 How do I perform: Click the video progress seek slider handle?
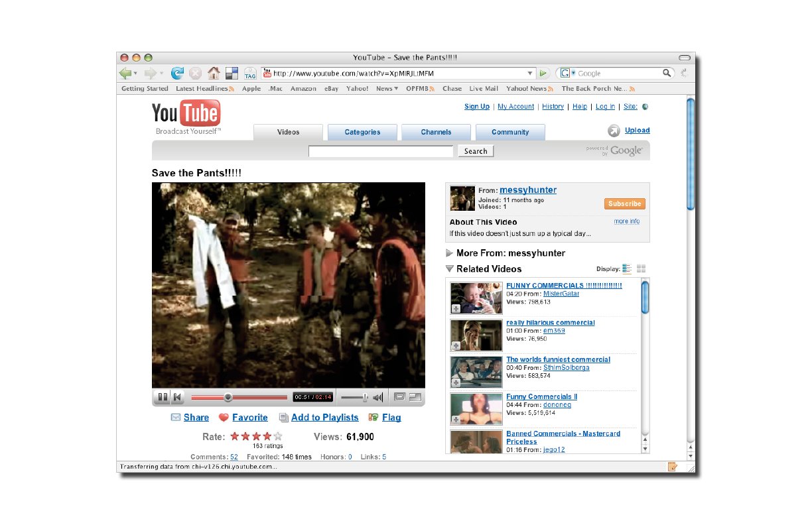228,398
